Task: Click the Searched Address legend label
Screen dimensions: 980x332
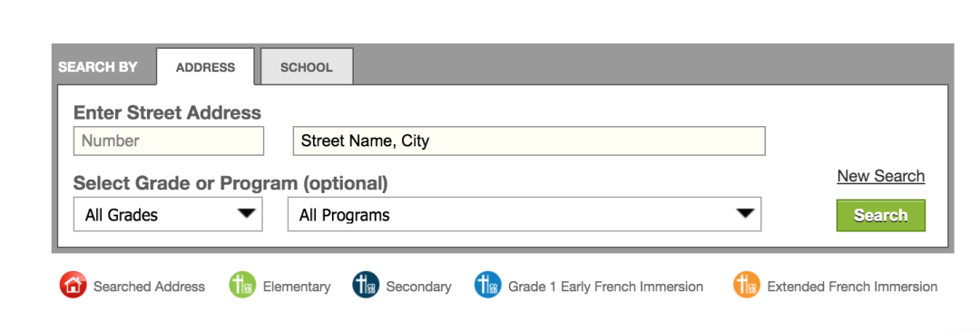Action: (x=149, y=287)
